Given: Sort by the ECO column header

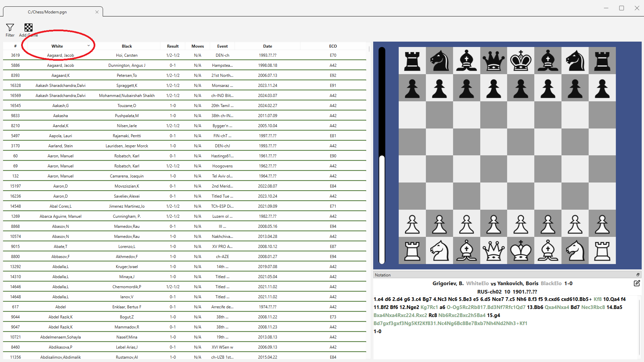Looking at the screenshot, I should pos(333,46).
